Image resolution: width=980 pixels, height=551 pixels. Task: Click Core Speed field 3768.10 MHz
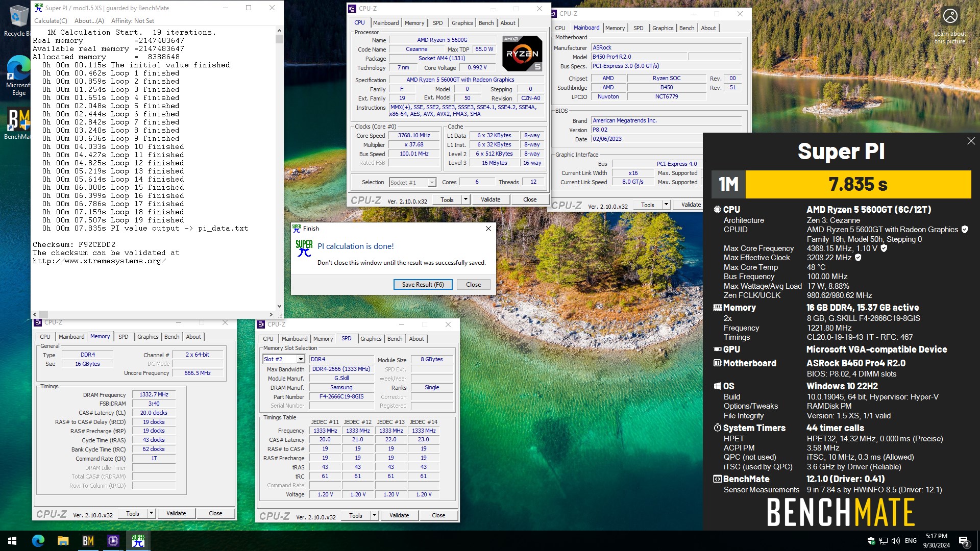[414, 136]
